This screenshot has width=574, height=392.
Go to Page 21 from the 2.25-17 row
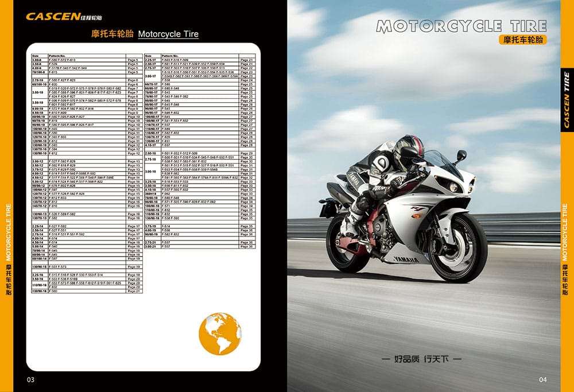[246, 60]
